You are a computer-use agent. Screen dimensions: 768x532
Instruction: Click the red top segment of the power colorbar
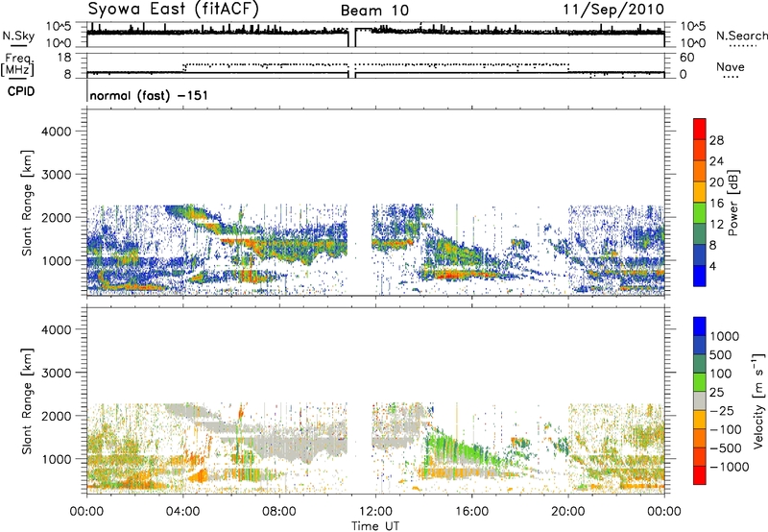[700, 129]
